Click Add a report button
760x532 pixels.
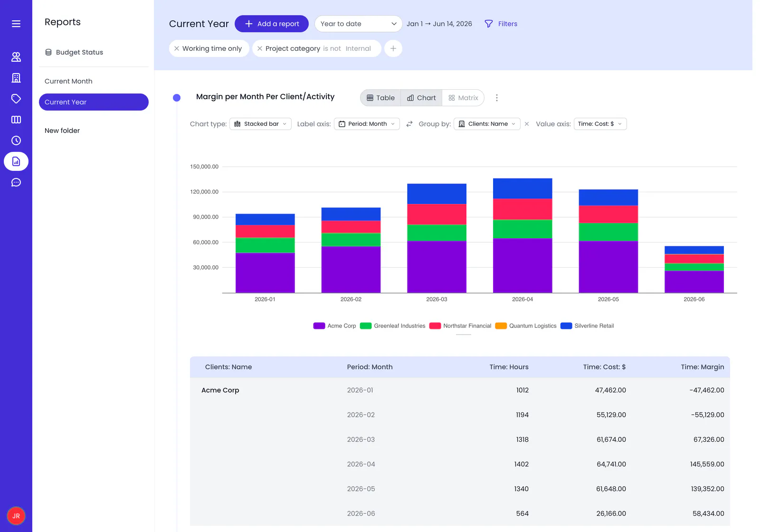(x=272, y=24)
